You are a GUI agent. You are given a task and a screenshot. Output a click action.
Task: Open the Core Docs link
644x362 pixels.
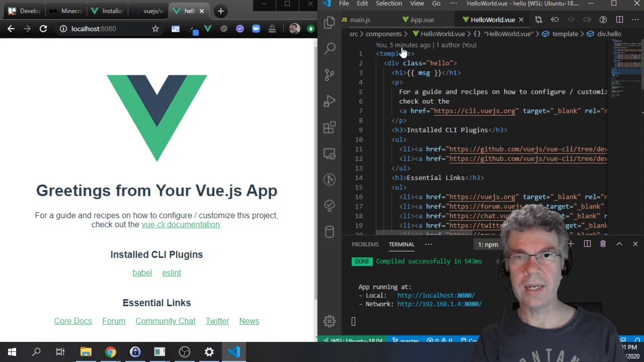click(x=73, y=321)
